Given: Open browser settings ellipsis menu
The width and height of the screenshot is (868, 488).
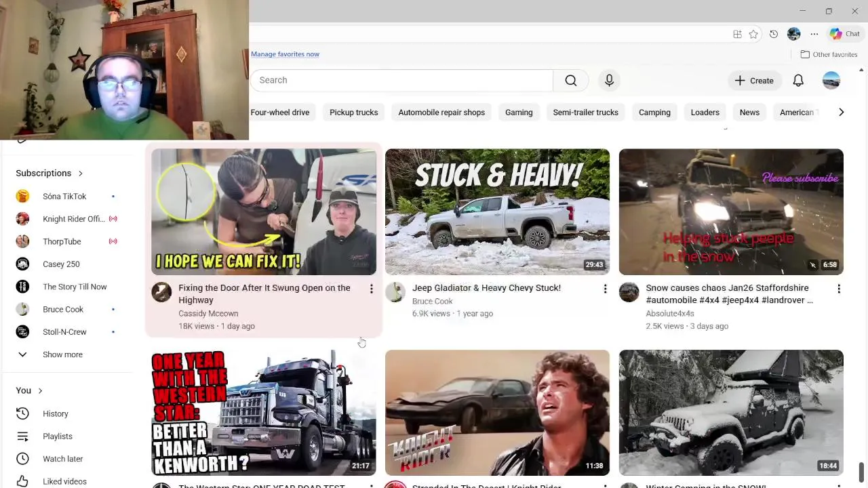Looking at the screenshot, I should (x=814, y=34).
